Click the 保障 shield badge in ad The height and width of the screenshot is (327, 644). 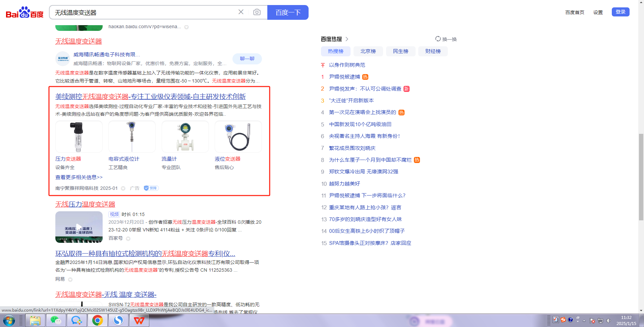(151, 188)
